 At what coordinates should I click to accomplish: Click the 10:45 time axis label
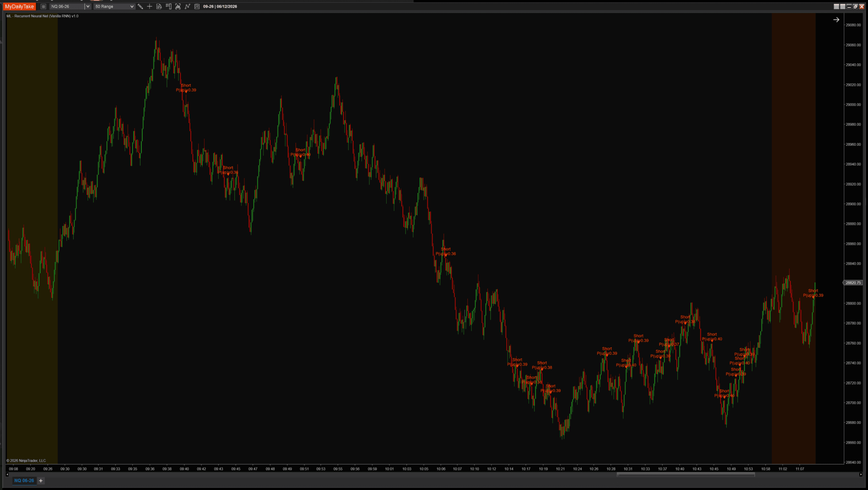coord(714,469)
